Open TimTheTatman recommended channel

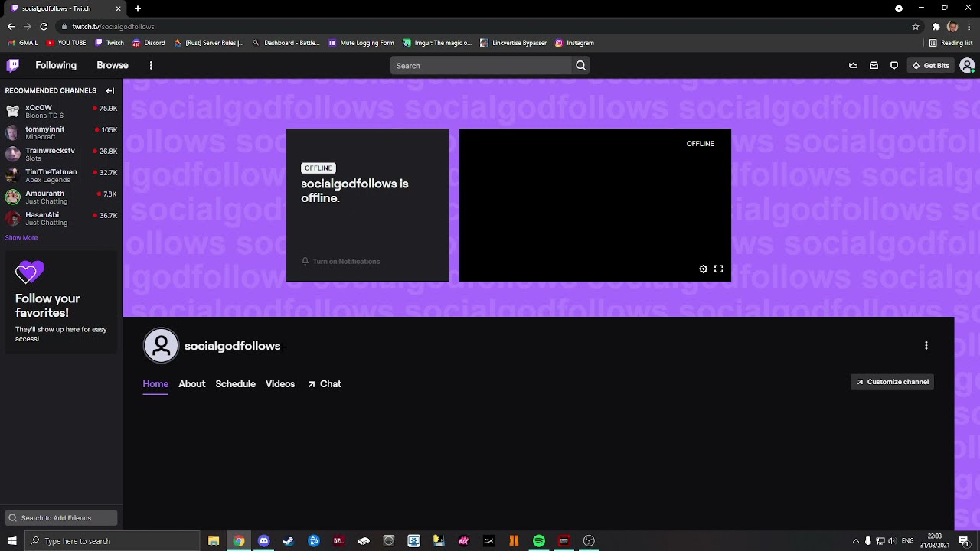click(x=61, y=176)
